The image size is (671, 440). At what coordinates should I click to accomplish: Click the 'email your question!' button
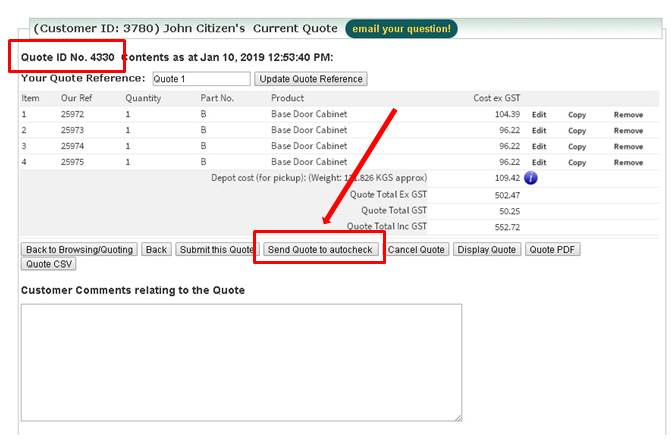(401, 29)
